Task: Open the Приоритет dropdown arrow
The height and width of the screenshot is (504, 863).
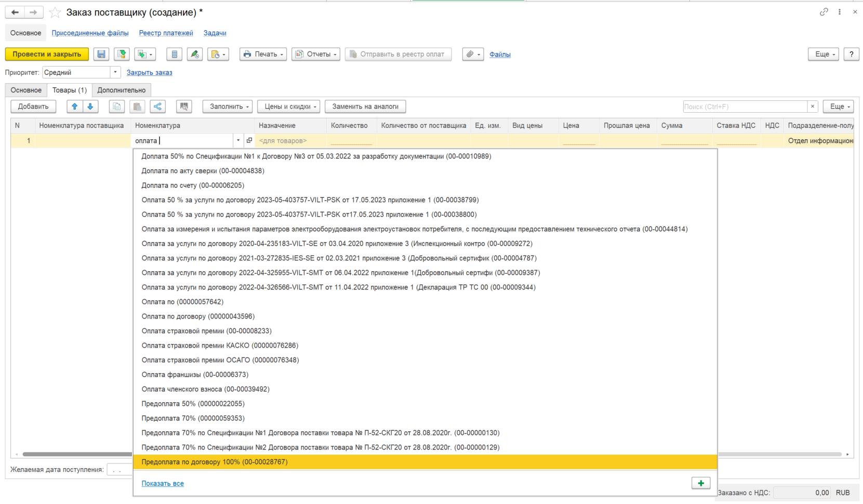Action: 115,72
